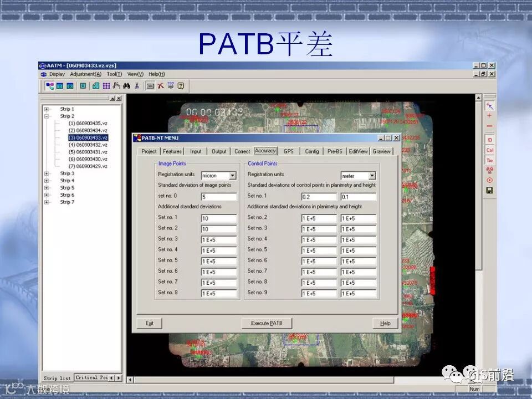Open the Display menu
Screen dimensions: 532x399
[x=57, y=74]
